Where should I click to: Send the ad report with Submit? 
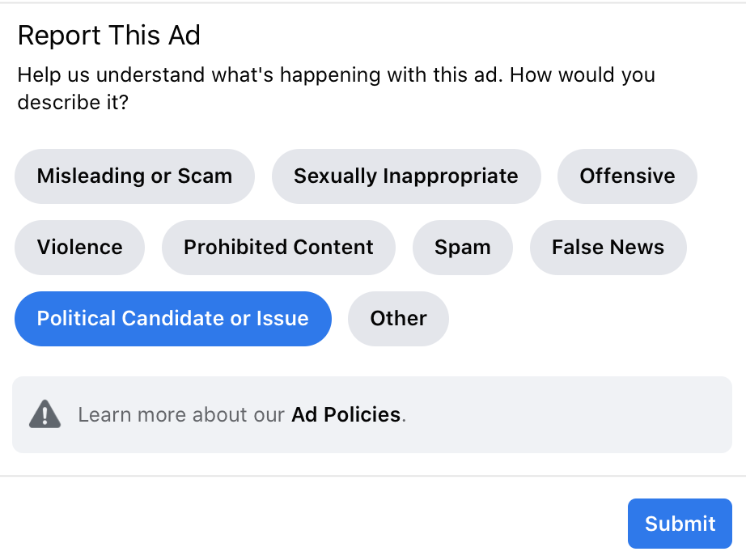coord(680,524)
